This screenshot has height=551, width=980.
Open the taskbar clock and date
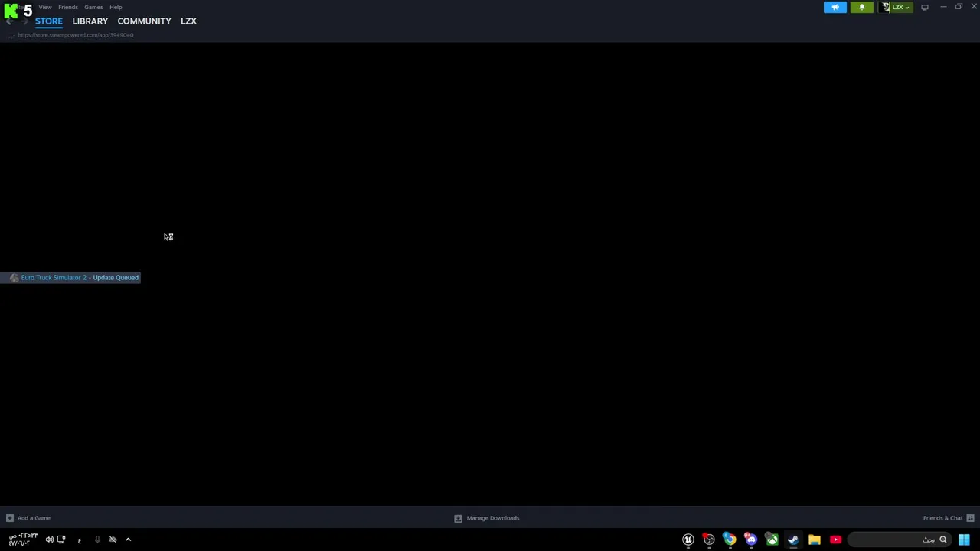tap(24, 540)
